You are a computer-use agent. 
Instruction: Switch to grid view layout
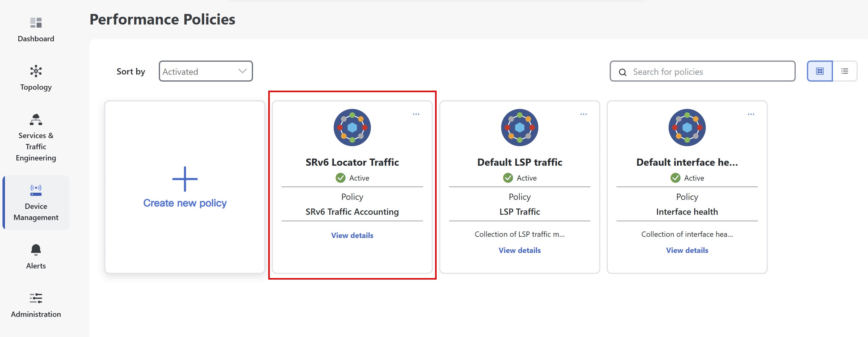click(820, 71)
